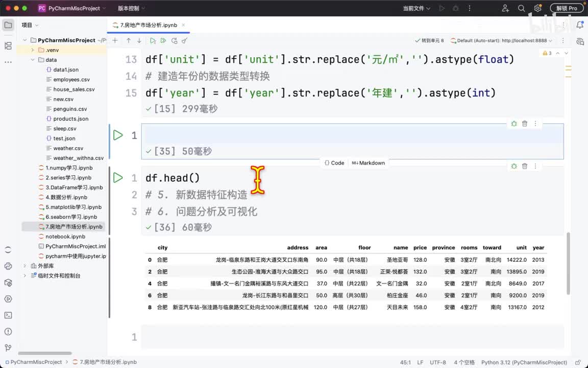
Task: Open the notifications bell
Action: pos(580,25)
